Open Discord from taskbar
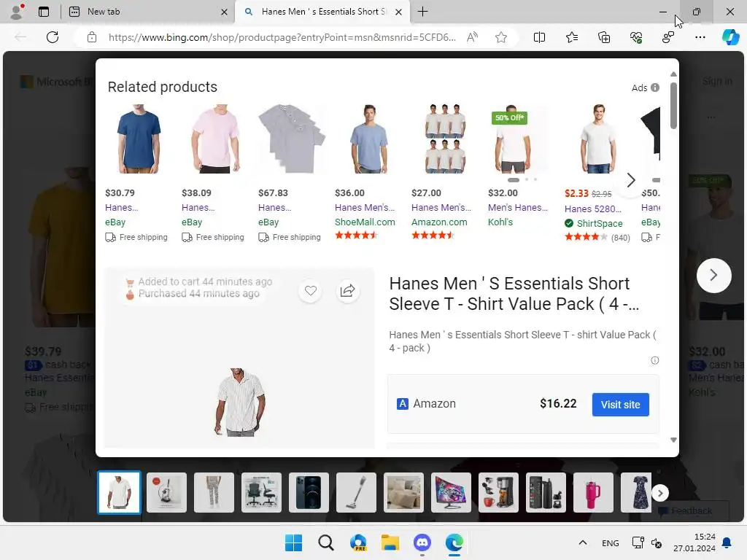The image size is (747, 560). [422, 542]
